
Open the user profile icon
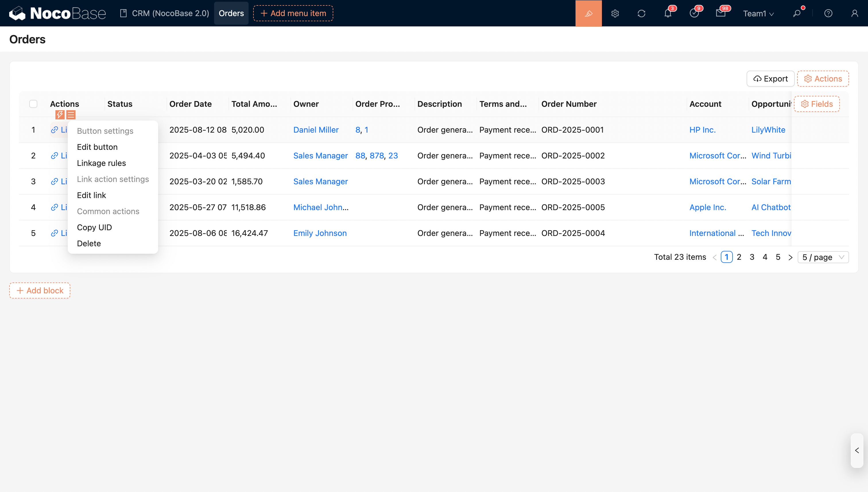click(855, 13)
